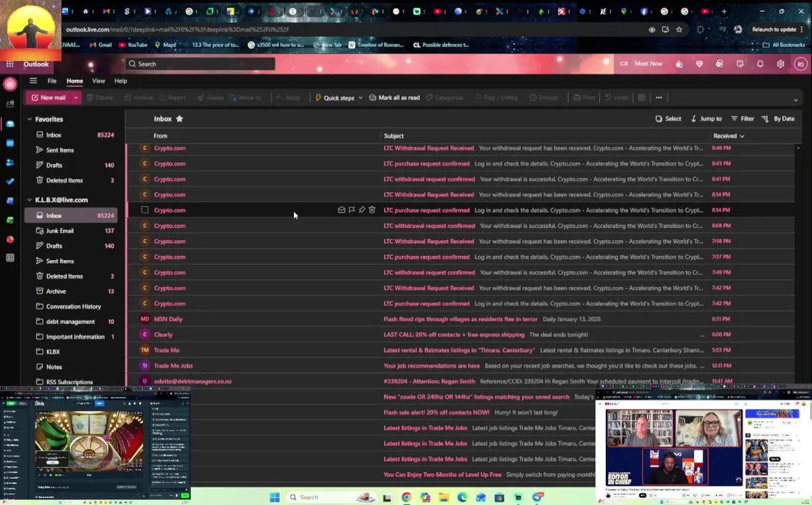The width and height of the screenshot is (812, 505).
Task: Open the RS account avatar
Action: point(801,64)
